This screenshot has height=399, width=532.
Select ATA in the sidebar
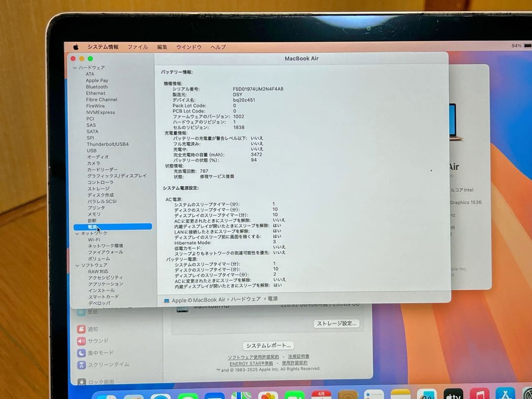90,74
